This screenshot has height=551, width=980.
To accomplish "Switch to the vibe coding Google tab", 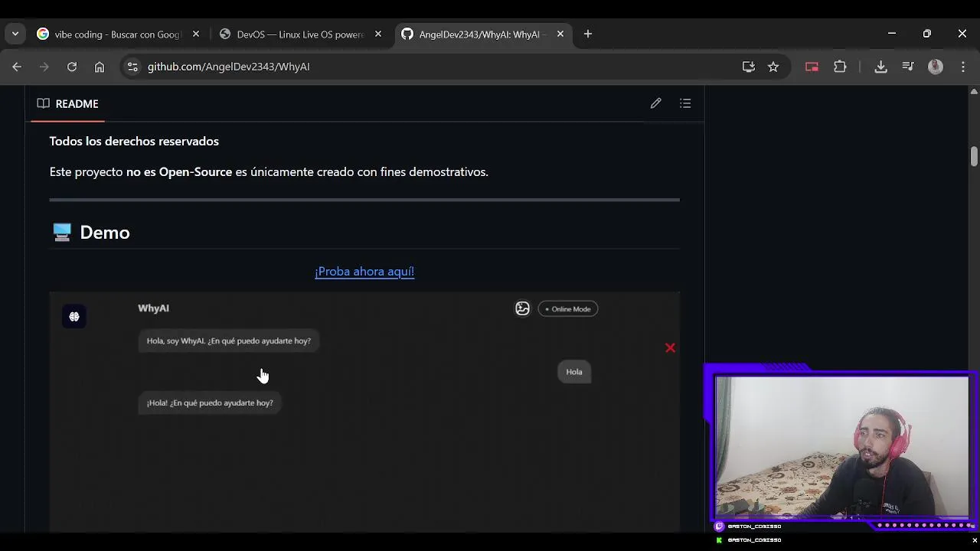I will tap(118, 34).
